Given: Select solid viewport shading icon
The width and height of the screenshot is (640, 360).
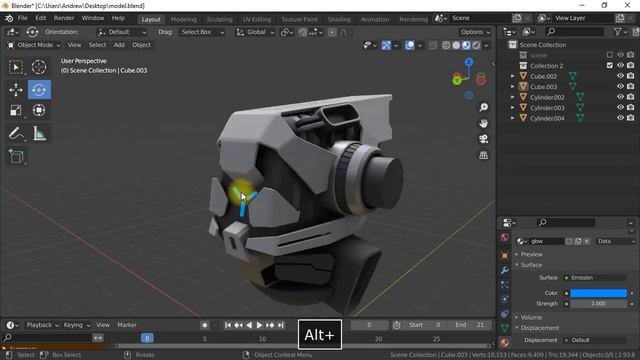Looking at the screenshot, I should click(x=456, y=45).
